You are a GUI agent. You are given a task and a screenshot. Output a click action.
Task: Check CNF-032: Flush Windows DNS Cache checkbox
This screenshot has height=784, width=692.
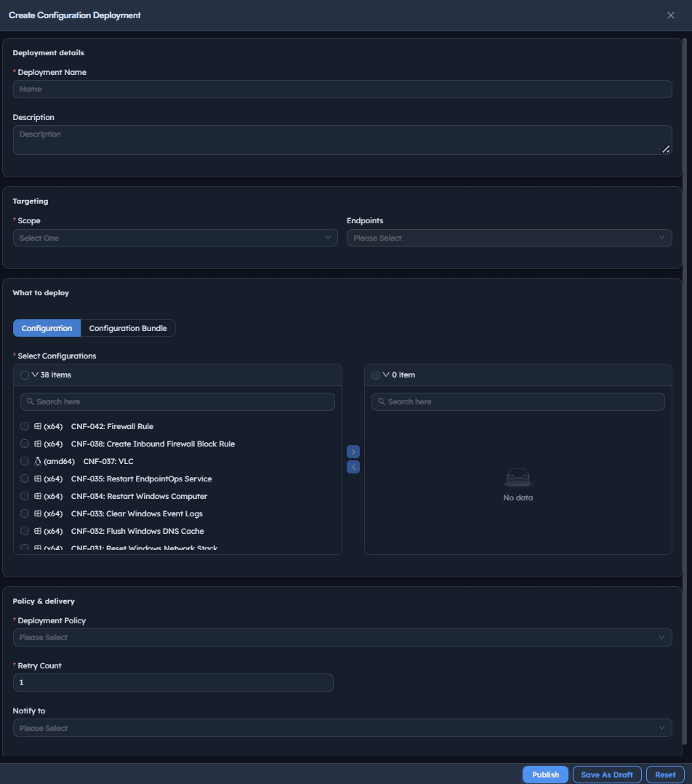[x=25, y=532]
